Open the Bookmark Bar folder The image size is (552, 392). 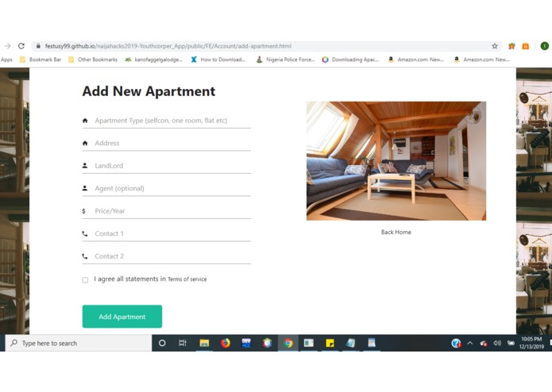41,60
